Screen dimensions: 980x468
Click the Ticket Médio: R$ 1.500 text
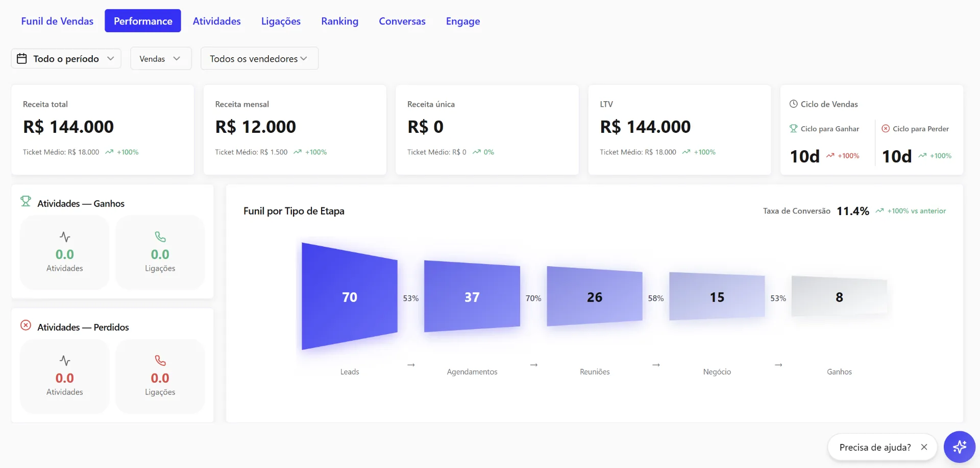coord(251,152)
